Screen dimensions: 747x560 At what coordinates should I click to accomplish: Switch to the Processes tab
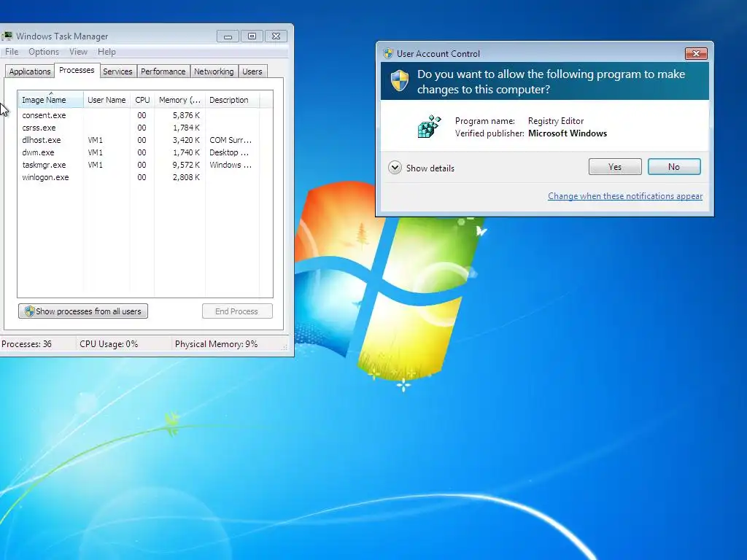(x=77, y=70)
